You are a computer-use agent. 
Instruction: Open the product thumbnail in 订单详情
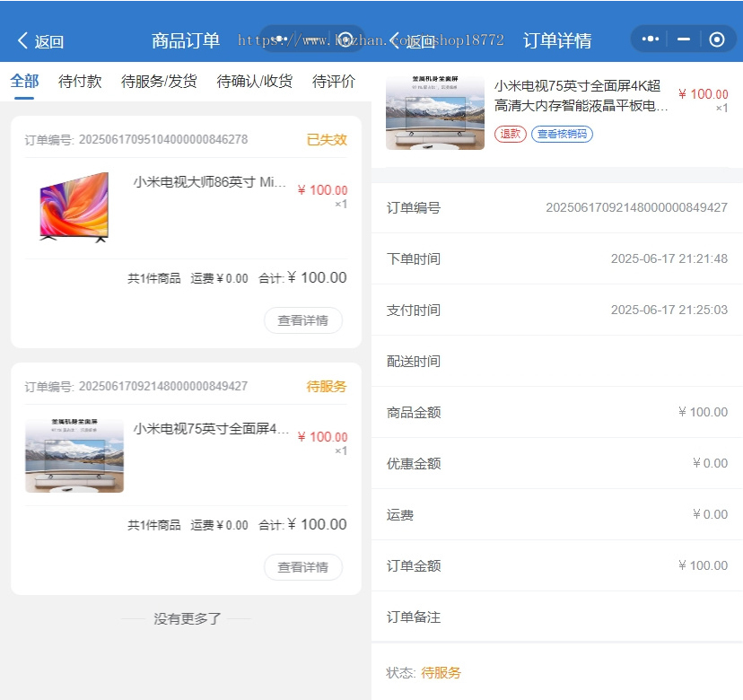[x=435, y=112]
